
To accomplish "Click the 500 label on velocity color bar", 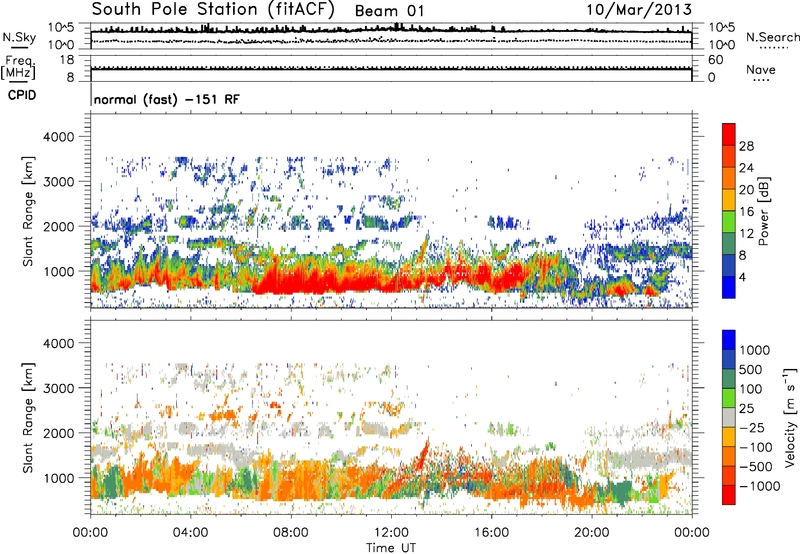I will (751, 369).
